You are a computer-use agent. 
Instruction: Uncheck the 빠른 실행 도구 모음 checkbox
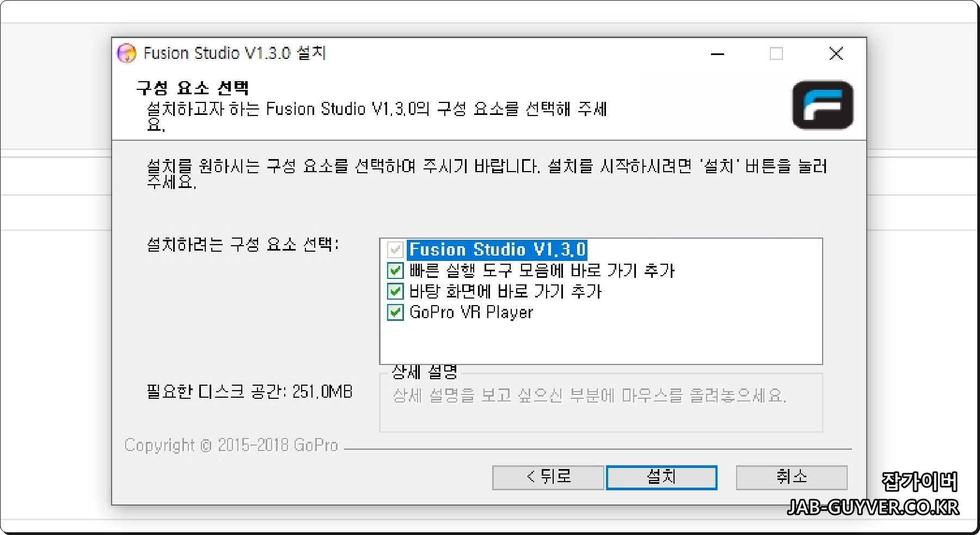click(395, 270)
